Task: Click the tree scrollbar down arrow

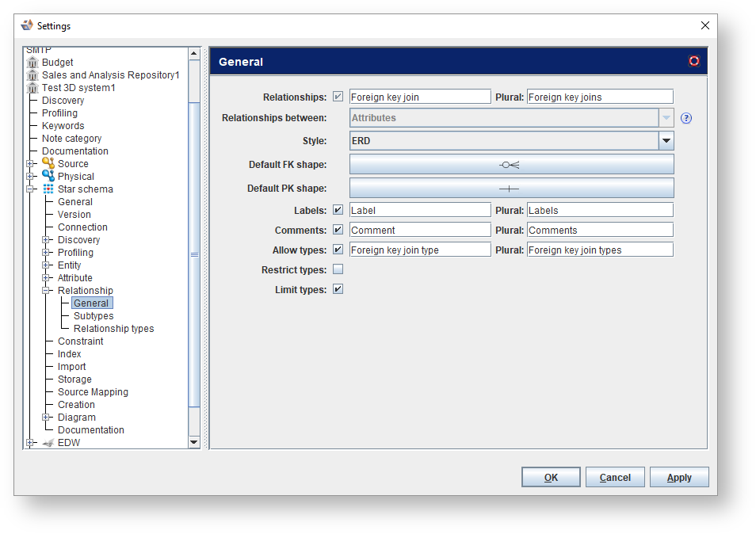Action: click(194, 442)
